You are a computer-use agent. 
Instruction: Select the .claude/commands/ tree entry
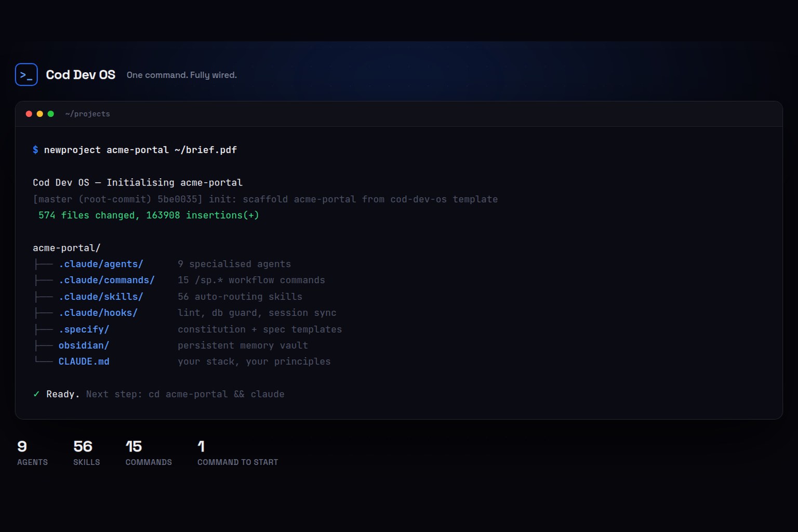pos(107,280)
